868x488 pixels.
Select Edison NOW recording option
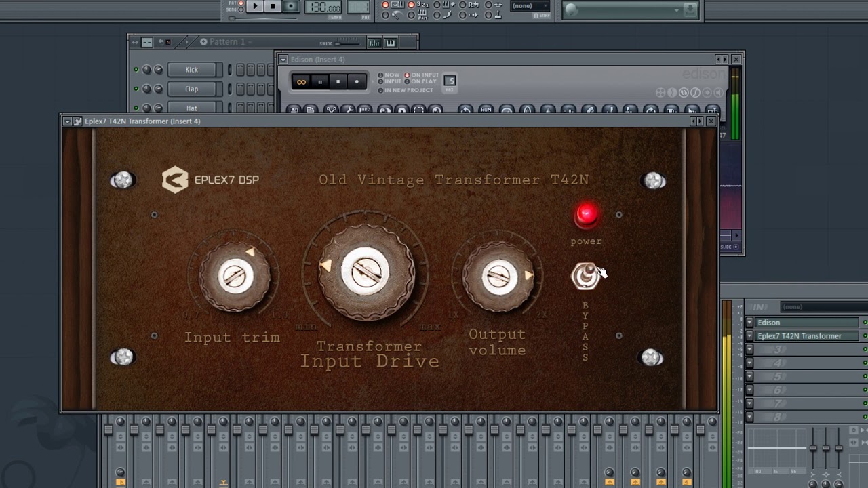pos(389,75)
